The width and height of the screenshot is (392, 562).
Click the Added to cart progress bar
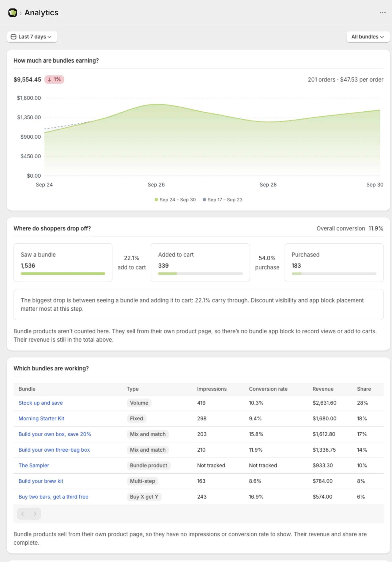click(200, 273)
